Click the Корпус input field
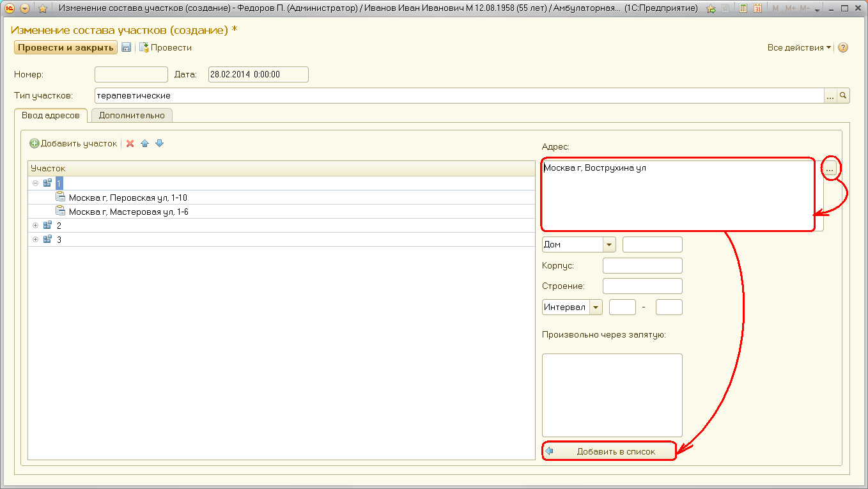Image resolution: width=868 pixels, height=489 pixels. tap(642, 265)
